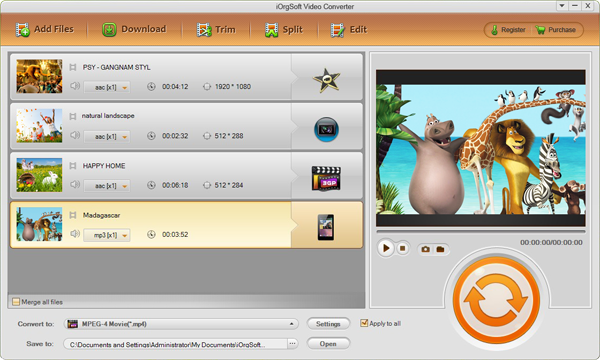Click the preview seek bar
This screenshot has height=360, width=600.
point(481,231)
